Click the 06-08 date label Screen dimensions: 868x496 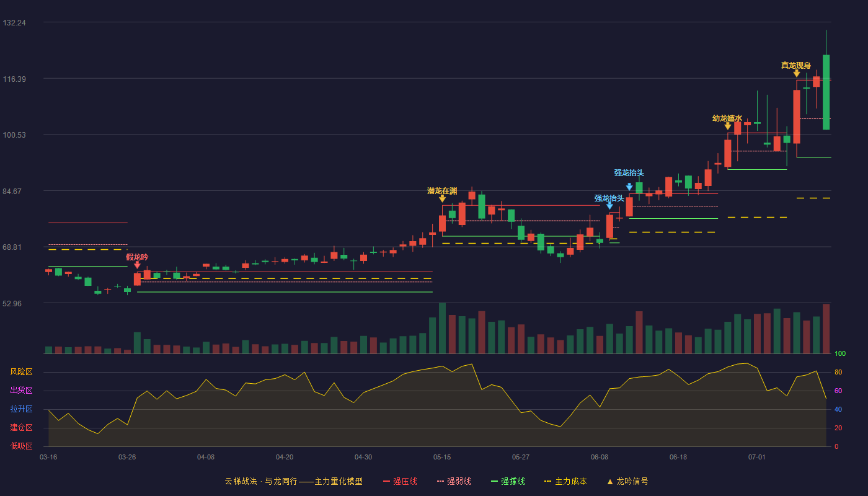pyautogui.click(x=600, y=457)
